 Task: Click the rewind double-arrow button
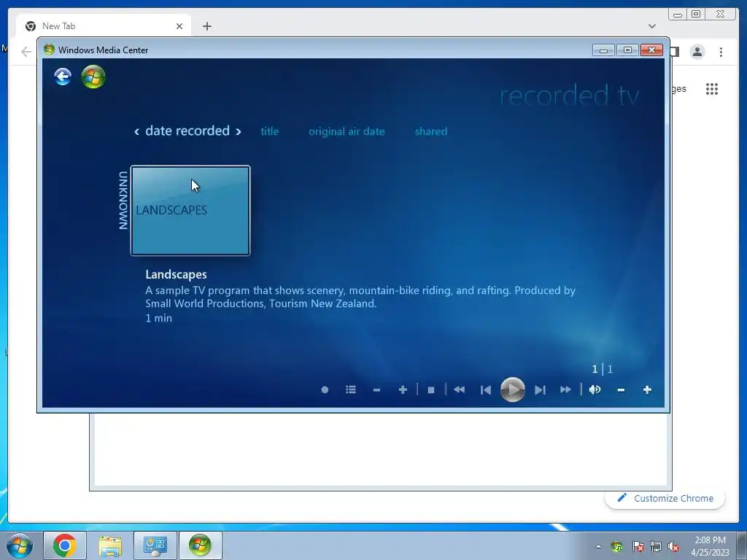[460, 390]
